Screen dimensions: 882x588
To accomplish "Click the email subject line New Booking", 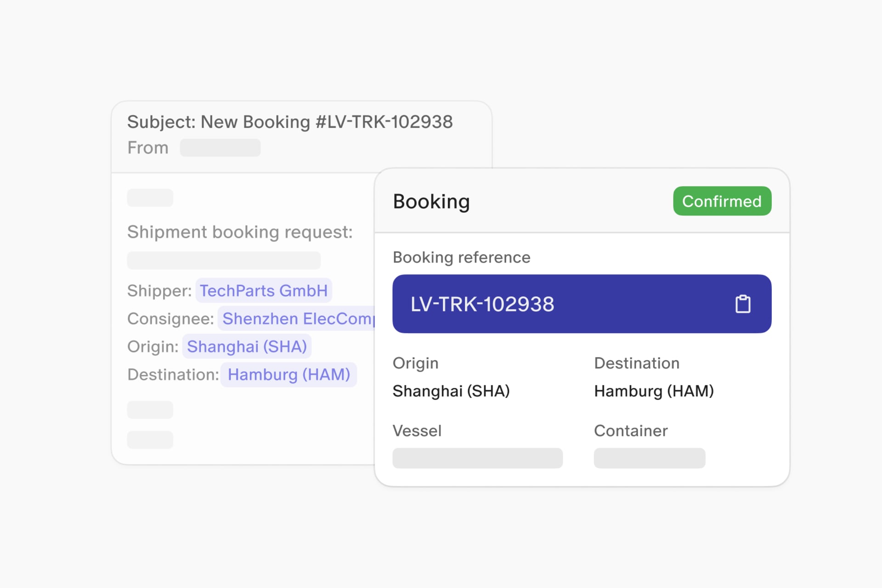I will [289, 122].
